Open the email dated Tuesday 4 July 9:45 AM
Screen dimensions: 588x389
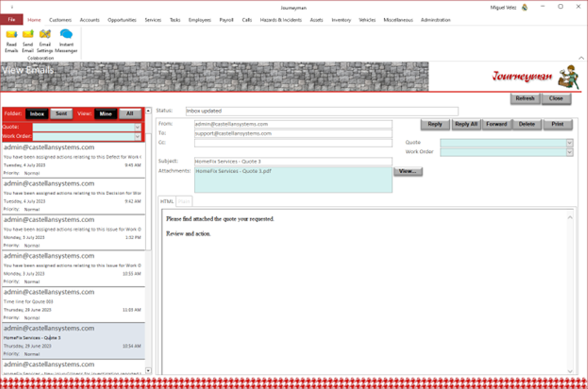tap(73, 160)
